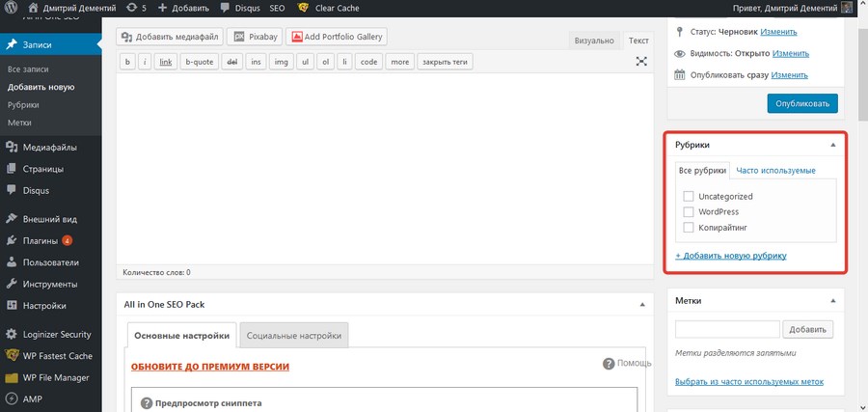868x412 pixels.
Task: Click inside the post text editor area
Action: 385,169
